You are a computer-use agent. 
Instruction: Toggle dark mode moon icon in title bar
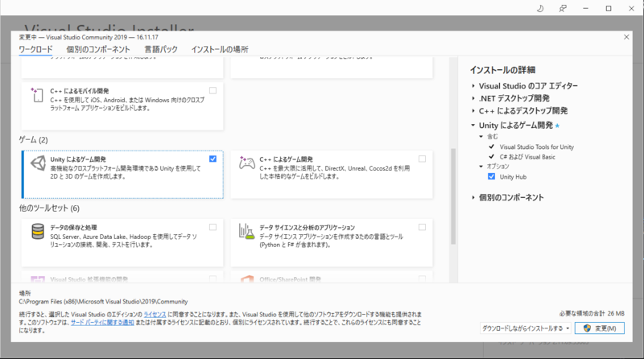coord(540,8)
